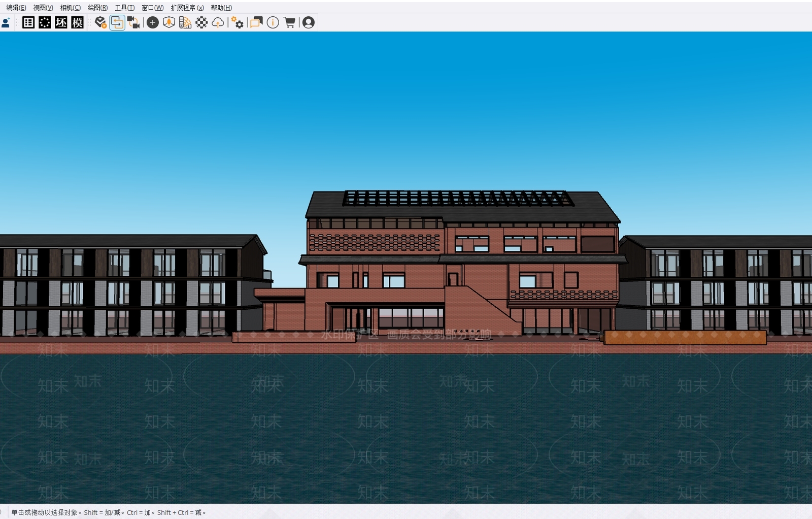Open the material swatches fan icon
Image resolution: width=812 pixels, height=519 pixels.
[x=185, y=22]
